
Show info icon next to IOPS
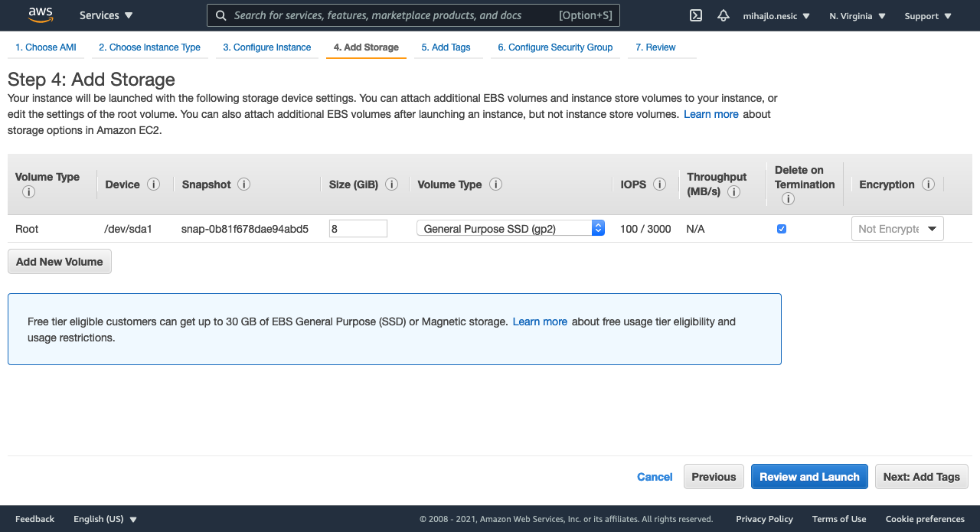click(660, 184)
